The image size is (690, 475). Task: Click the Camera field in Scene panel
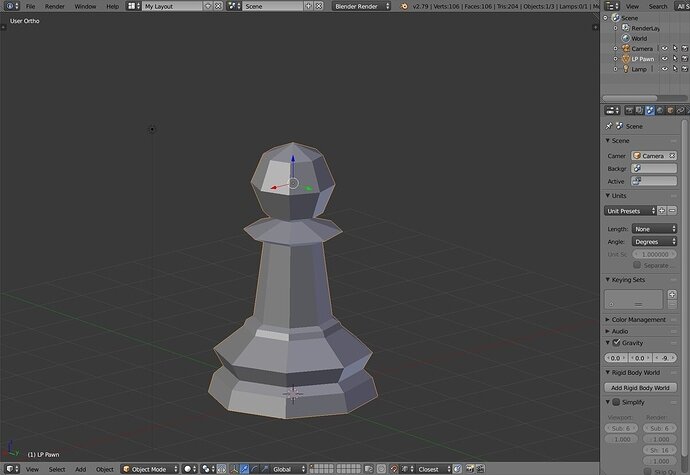pyautogui.click(x=654, y=156)
